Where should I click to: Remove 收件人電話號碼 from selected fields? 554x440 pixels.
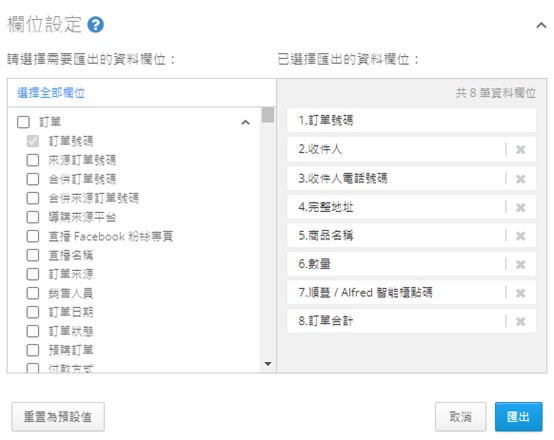point(520,179)
